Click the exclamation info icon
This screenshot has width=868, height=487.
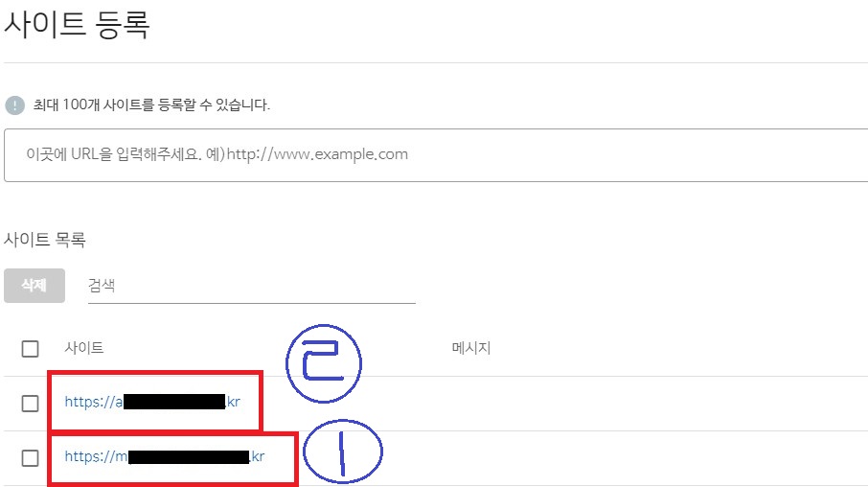(15, 104)
